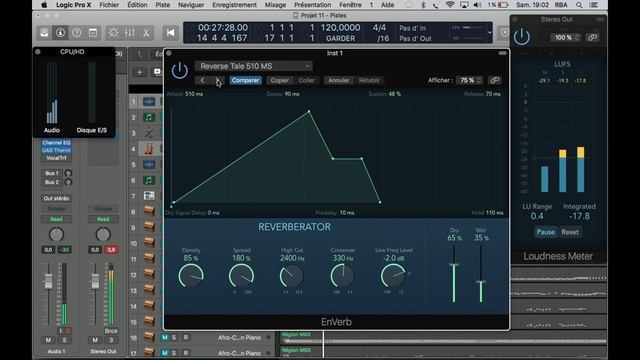Open Spotlight search in menu bar
This screenshot has height=360, width=640.
tap(579, 5)
